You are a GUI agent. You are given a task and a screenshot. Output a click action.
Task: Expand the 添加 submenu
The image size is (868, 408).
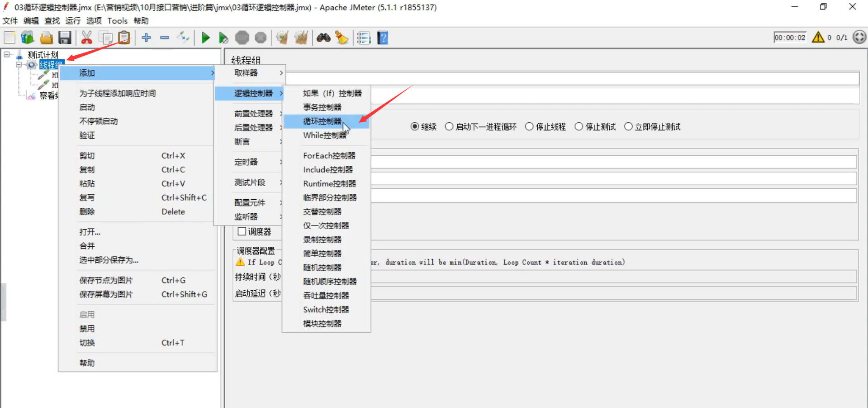pyautogui.click(x=138, y=73)
